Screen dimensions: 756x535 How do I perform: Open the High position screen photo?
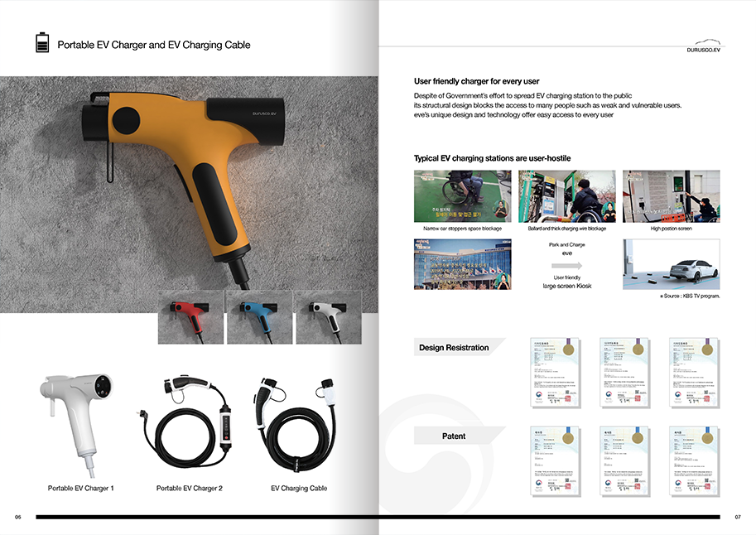[671, 196]
